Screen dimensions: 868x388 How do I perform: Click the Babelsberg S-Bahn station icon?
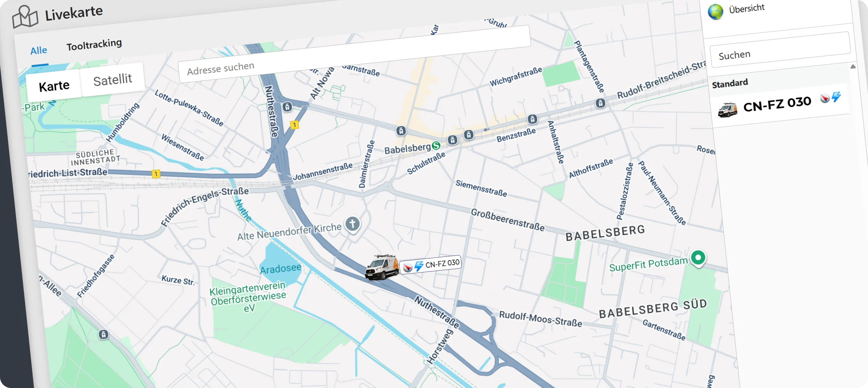click(x=436, y=145)
